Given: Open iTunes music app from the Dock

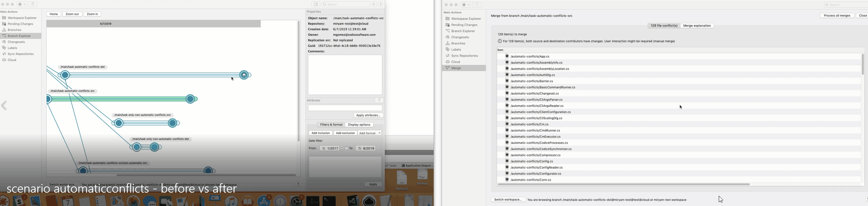Looking at the screenshot, I should [231, 201].
